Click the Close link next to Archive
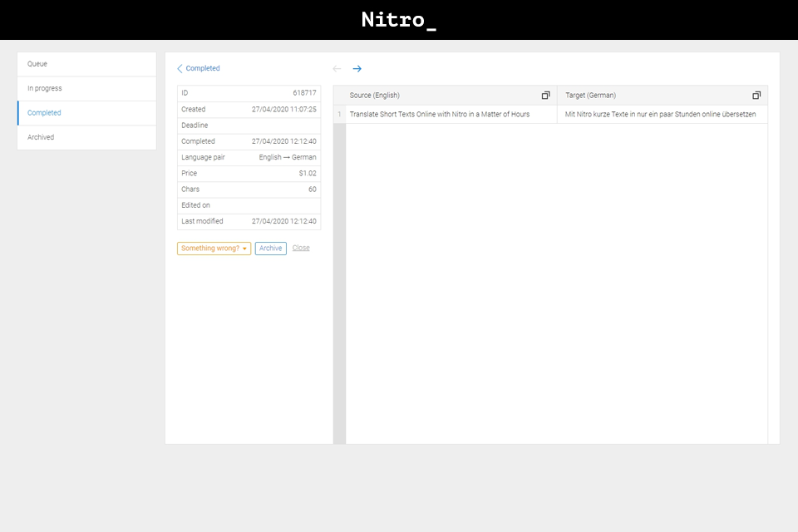 tap(300, 248)
